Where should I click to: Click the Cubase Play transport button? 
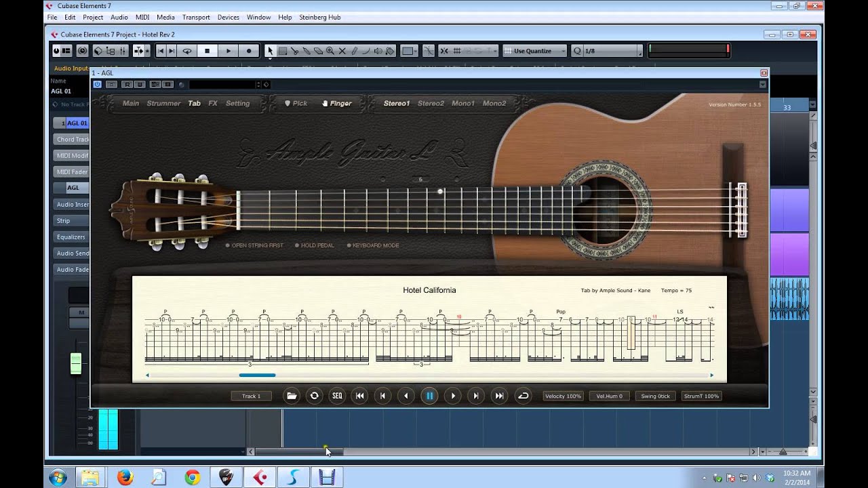pyautogui.click(x=228, y=51)
